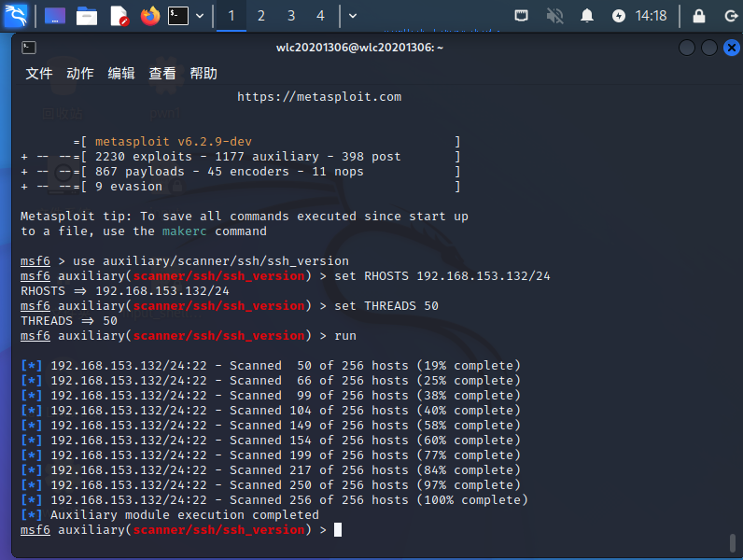This screenshot has height=560, width=743.
Task: Open the logout session icon
Action: coord(731,16)
